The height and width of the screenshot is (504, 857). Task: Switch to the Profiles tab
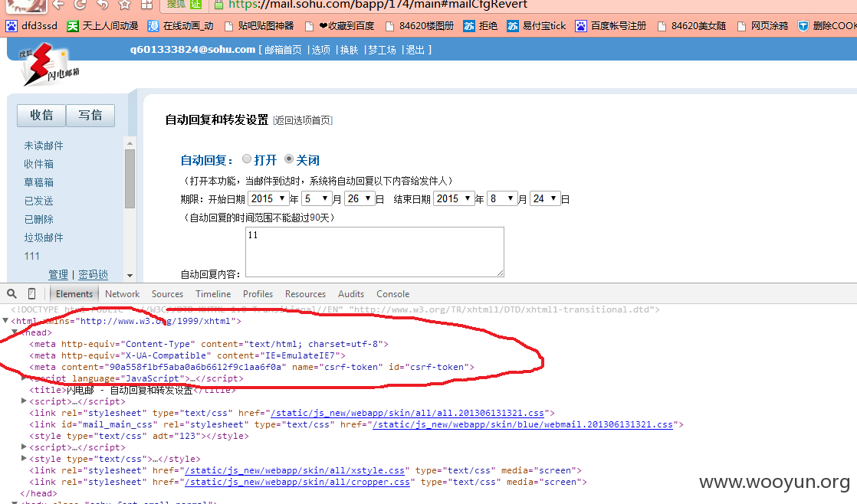(258, 294)
